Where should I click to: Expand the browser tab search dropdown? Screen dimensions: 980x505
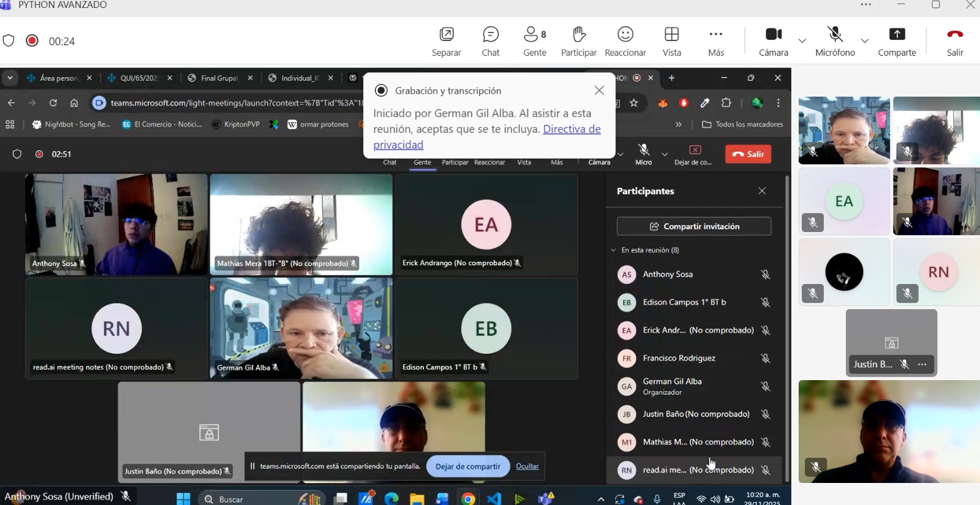click(10, 78)
